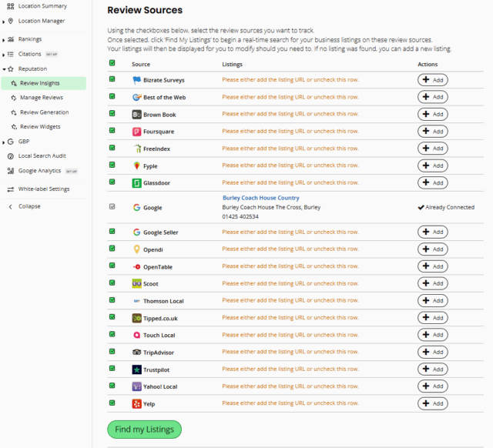
Task: Click the Yelp logo icon
Action: pos(136,403)
